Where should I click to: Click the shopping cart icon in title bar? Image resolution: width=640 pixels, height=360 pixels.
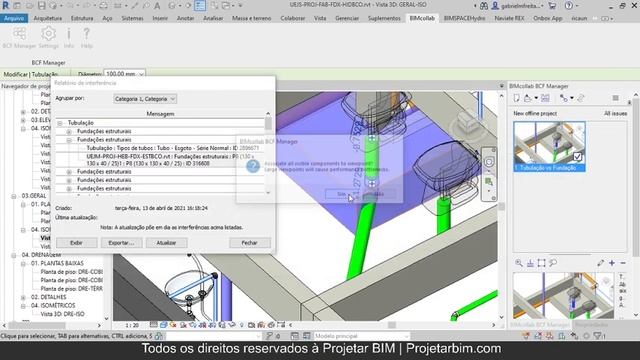[552, 6]
